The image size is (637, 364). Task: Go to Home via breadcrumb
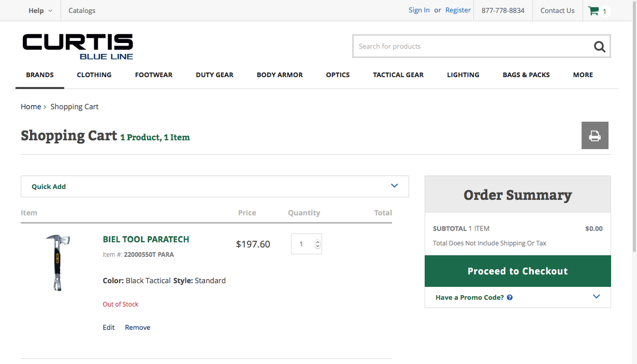(x=31, y=107)
